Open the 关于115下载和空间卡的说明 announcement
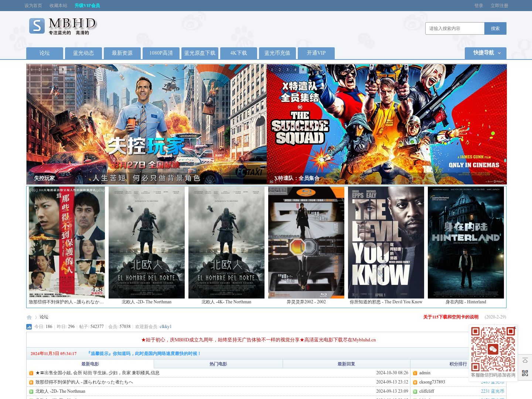 [451, 317]
